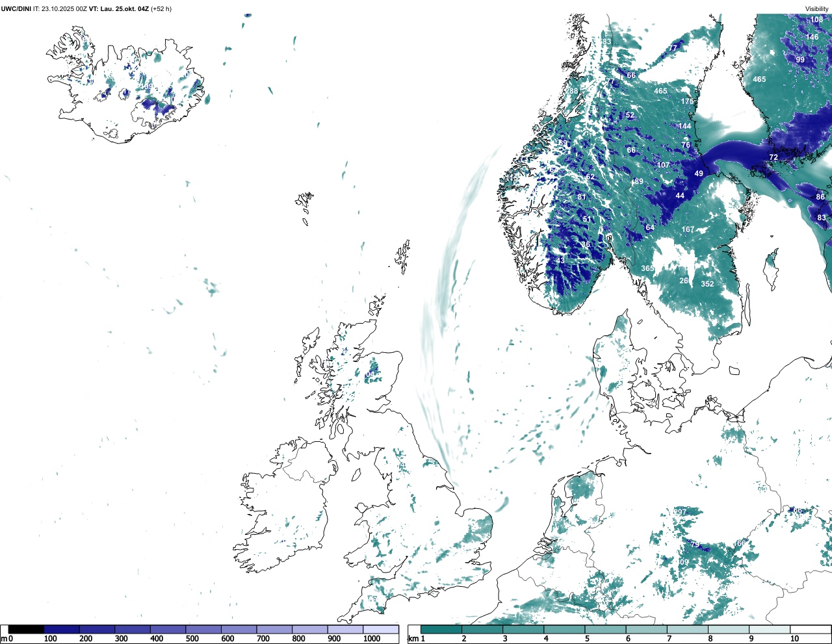Pick the 500–600 m visibility legend swatch

tap(203, 629)
